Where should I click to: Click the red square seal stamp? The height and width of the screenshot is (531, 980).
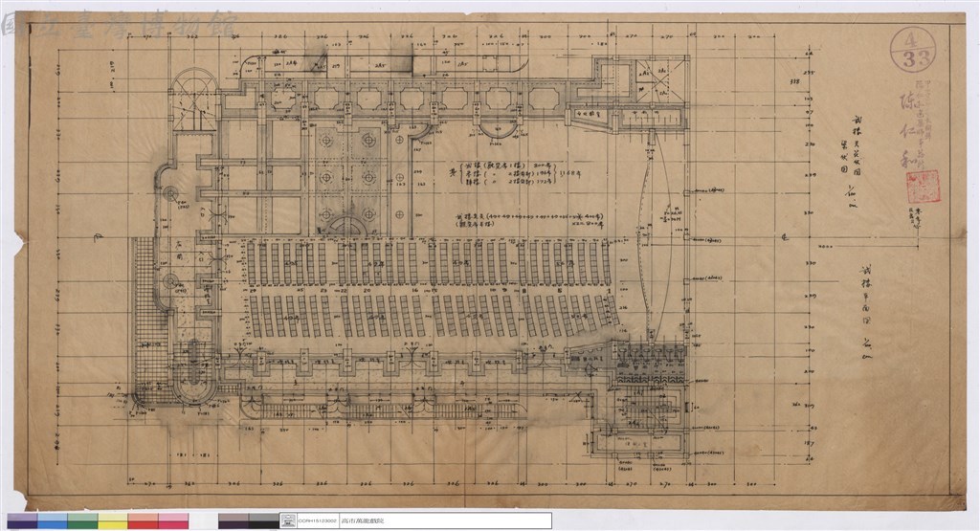pyautogui.click(x=924, y=186)
